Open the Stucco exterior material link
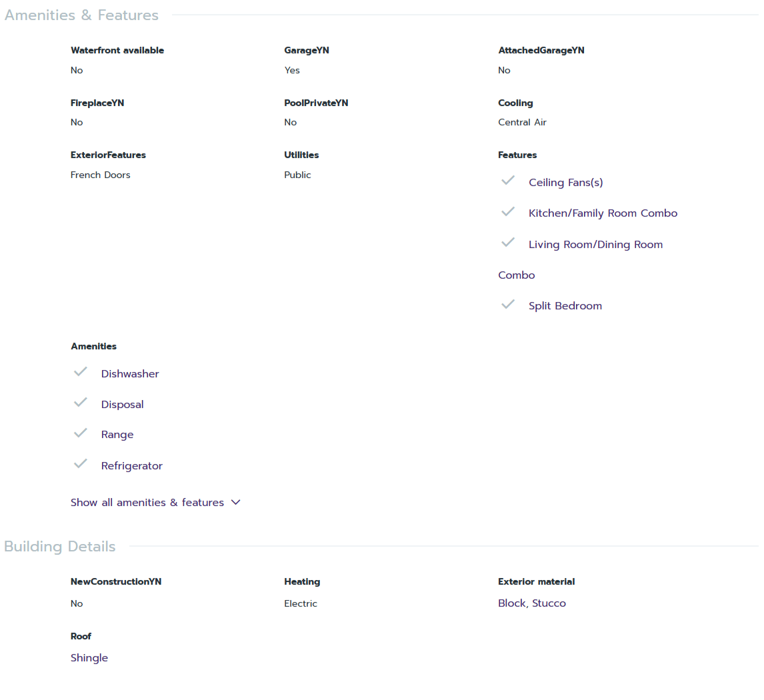 pyautogui.click(x=549, y=603)
